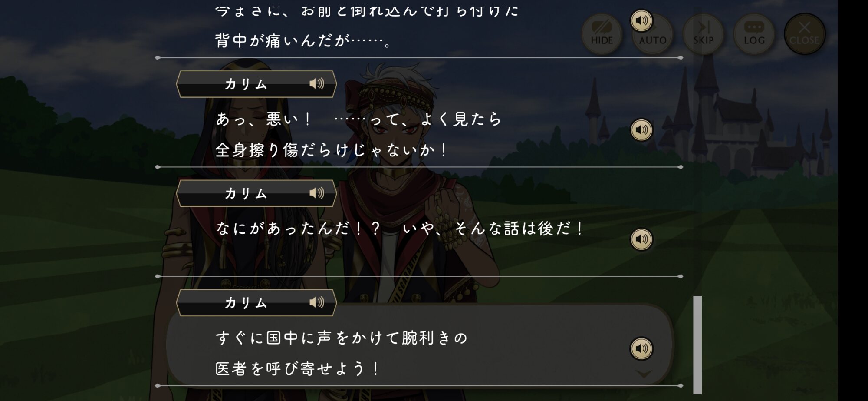Skip the story with SKIP button
Screen dimensions: 868x401
[x=703, y=33]
